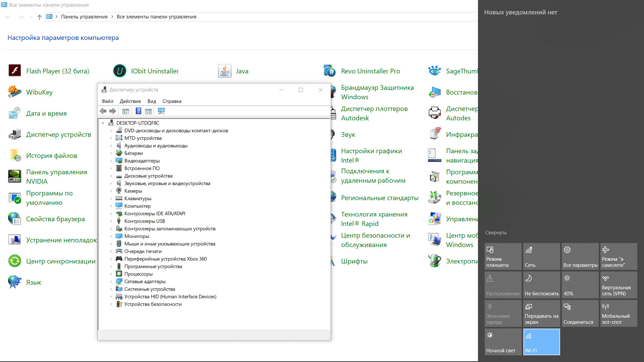Open Программы по умолчанию icon

15,197
